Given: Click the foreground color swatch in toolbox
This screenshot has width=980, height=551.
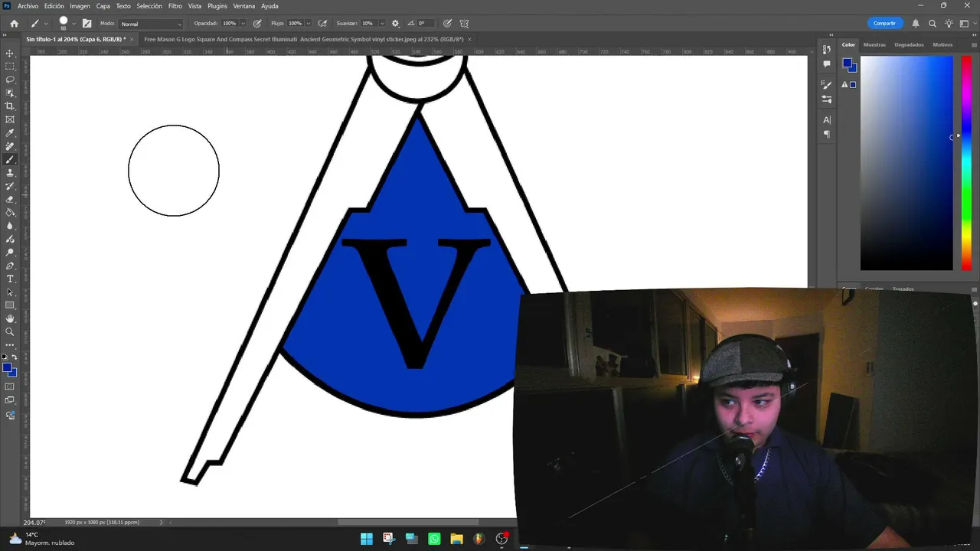Looking at the screenshot, I should coord(7,368).
